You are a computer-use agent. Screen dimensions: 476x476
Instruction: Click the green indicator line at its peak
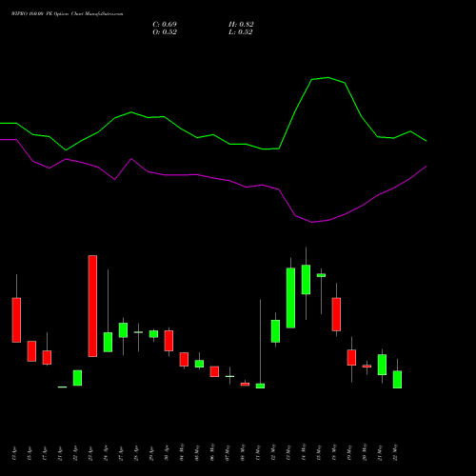328,77
